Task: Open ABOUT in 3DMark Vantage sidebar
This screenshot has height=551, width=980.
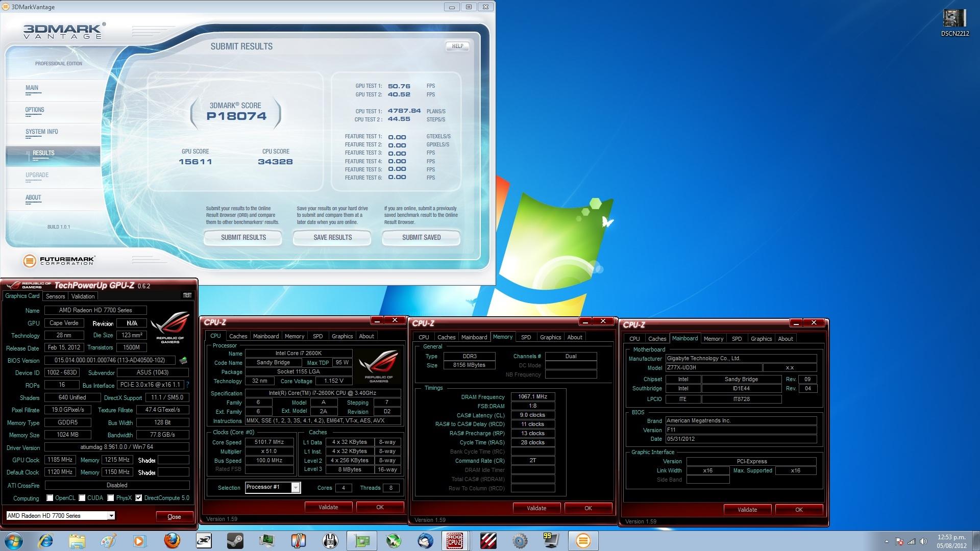Action: pos(33,197)
